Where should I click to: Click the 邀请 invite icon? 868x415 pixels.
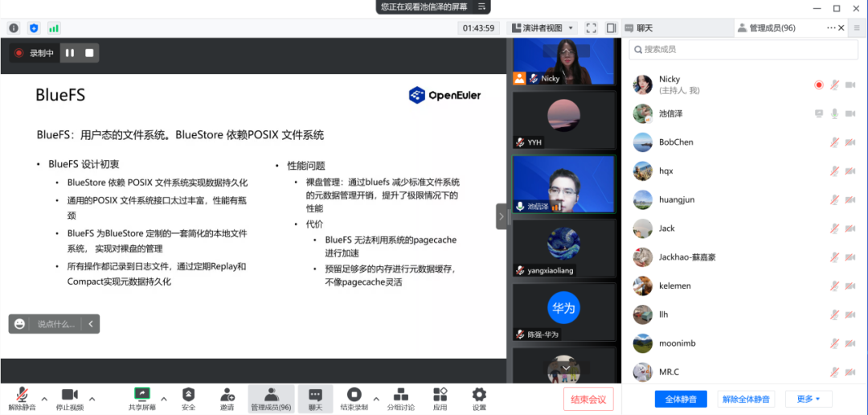pos(227,394)
